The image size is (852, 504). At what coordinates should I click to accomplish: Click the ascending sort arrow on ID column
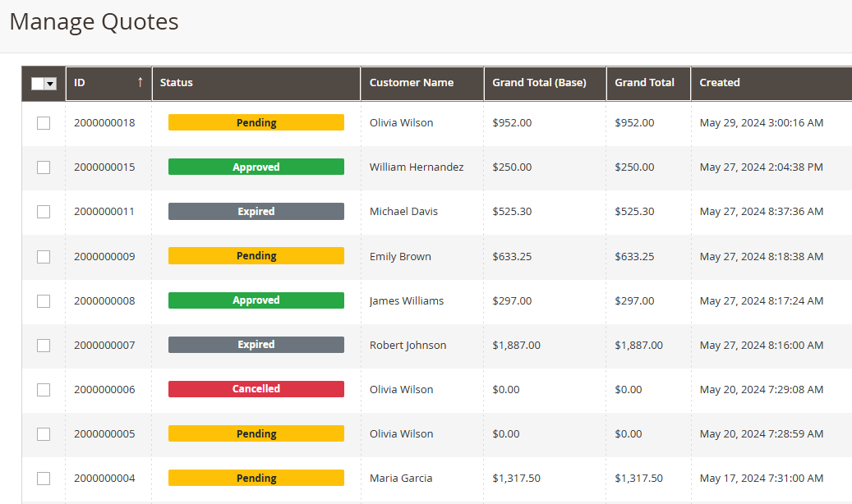(x=140, y=83)
